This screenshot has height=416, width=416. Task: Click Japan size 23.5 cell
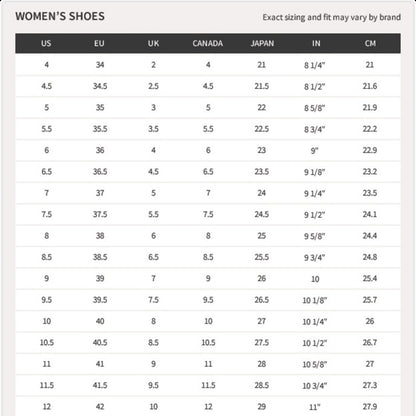point(262,172)
